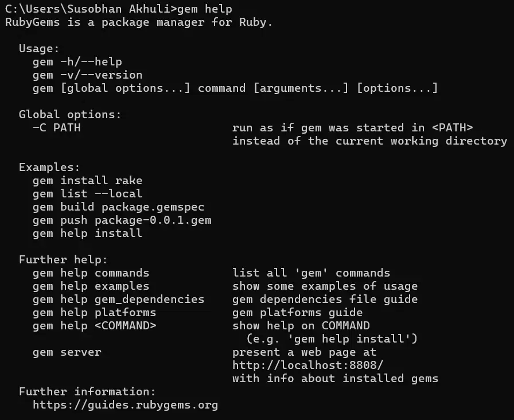Image resolution: width=514 pixels, height=420 pixels.
Task: Click the 'gem list --local' example
Action: [x=87, y=194]
